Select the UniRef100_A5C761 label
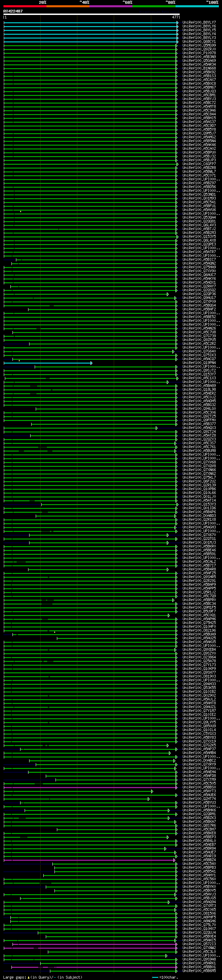 coord(199,447)
